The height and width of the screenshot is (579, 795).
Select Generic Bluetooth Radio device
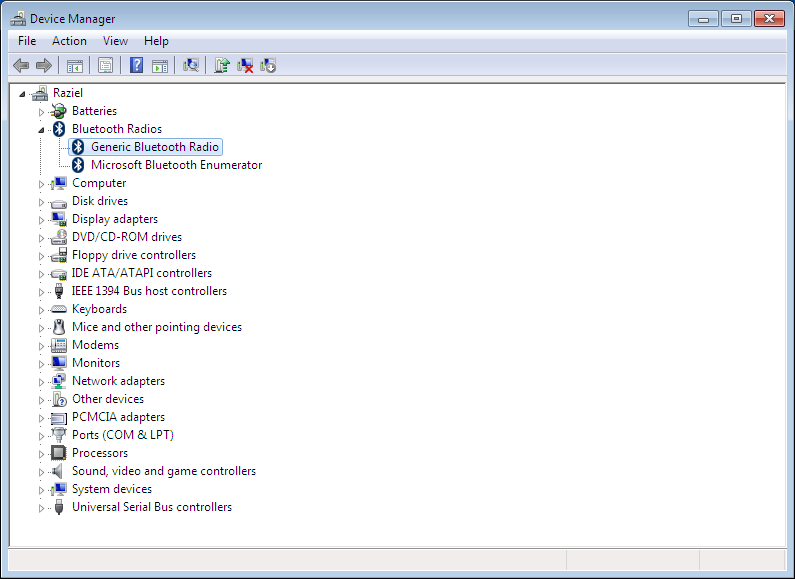click(154, 147)
